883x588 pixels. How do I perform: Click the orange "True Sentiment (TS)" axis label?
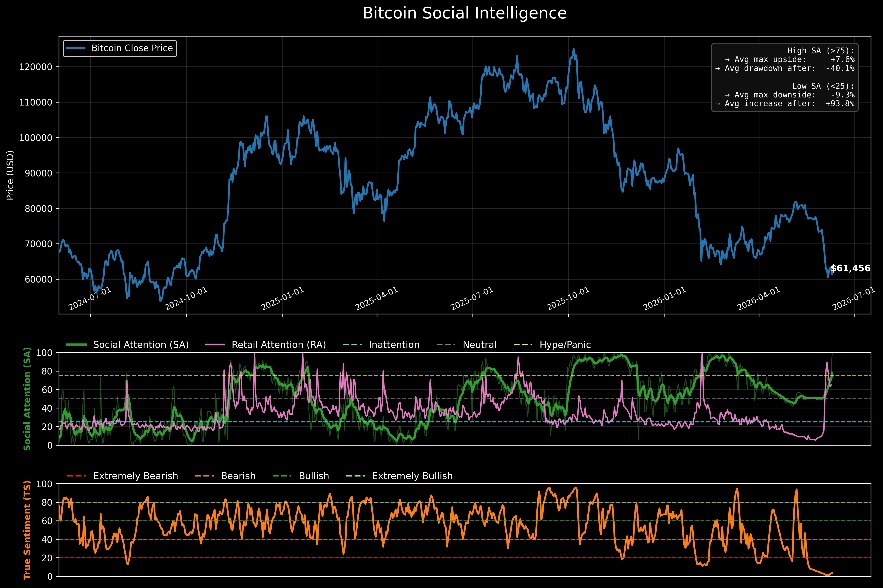(27, 530)
